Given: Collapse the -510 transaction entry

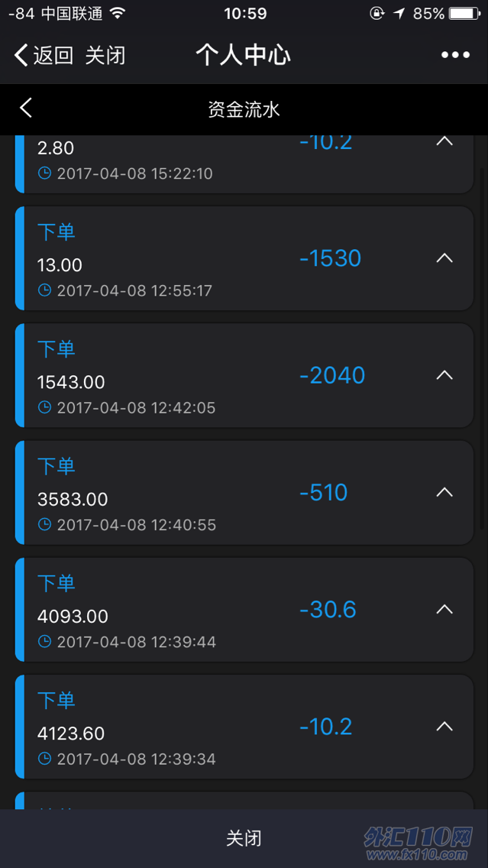Looking at the screenshot, I should click(x=444, y=492).
